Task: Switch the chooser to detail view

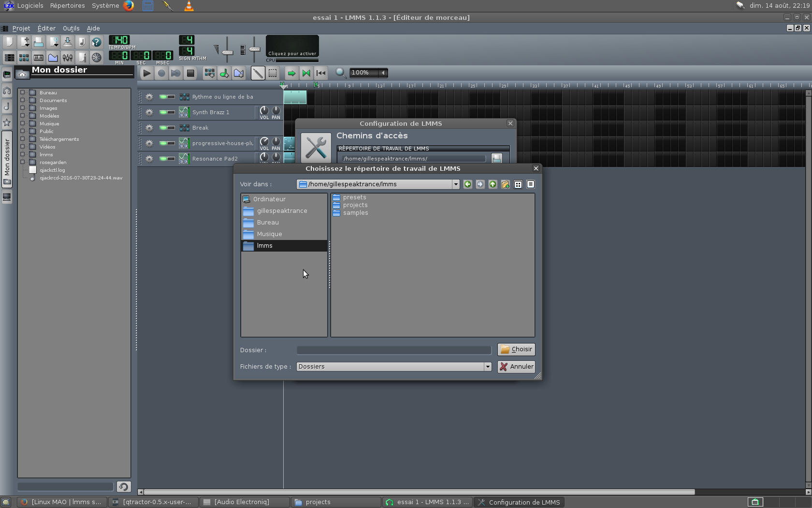Action: click(531, 184)
